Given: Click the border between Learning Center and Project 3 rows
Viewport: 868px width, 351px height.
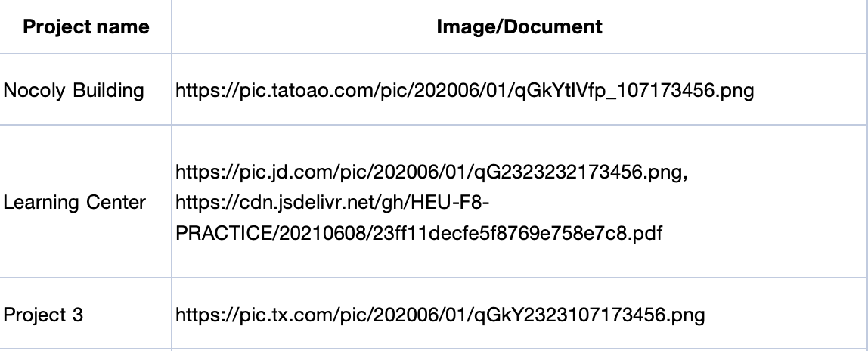Looking at the screenshot, I should [434, 278].
